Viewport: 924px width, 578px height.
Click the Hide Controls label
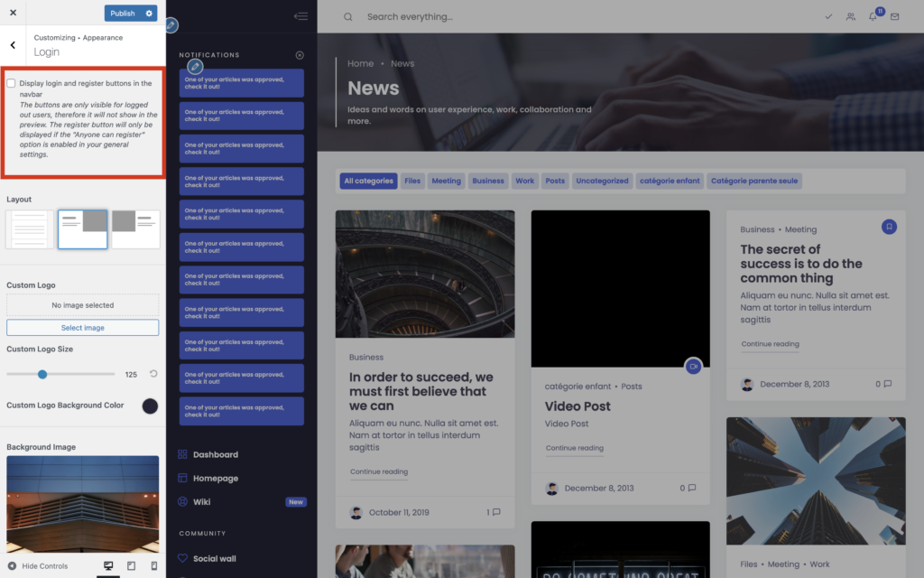(45, 566)
